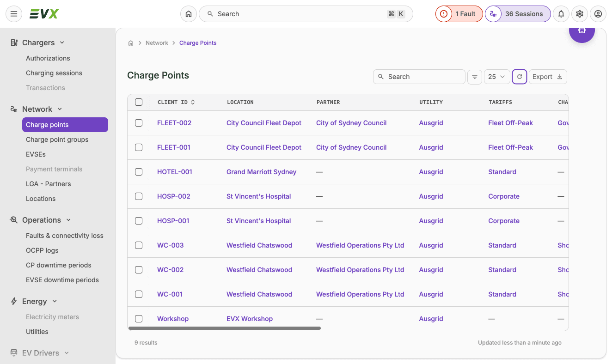
Task: Open the 25 rows-per-page dropdown
Action: point(497,77)
